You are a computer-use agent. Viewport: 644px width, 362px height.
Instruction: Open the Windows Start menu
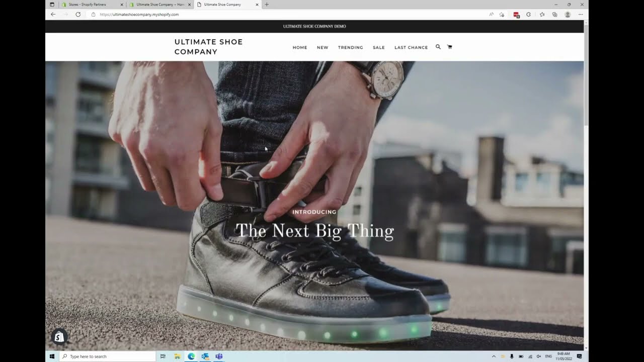(x=52, y=356)
